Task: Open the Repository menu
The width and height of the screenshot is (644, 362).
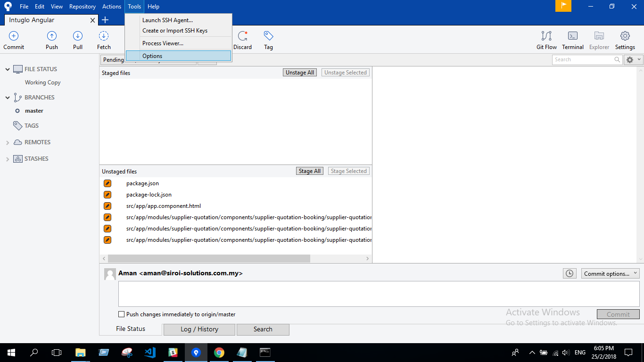Action: click(83, 7)
